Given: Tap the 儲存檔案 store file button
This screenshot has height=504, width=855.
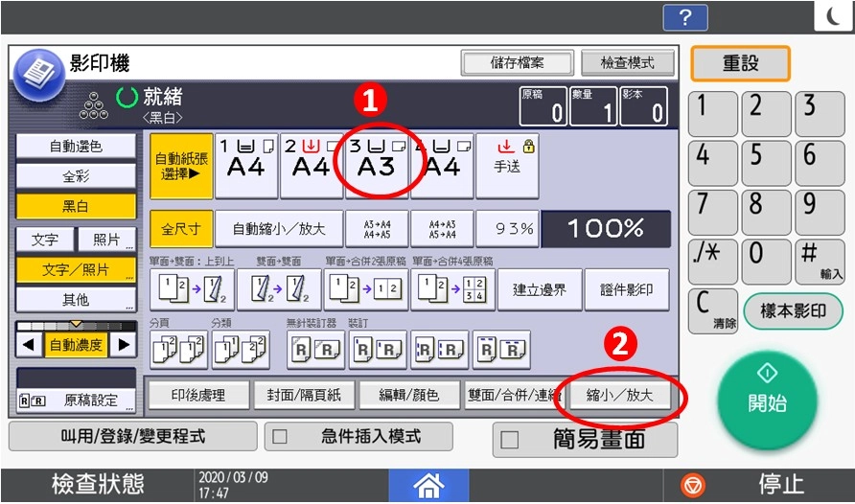Looking at the screenshot, I should (x=517, y=62).
